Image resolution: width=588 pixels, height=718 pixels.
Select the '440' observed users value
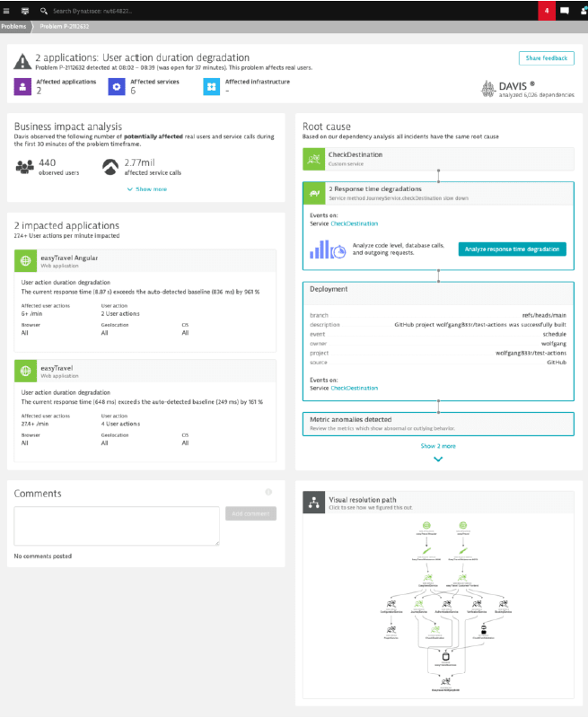tap(48, 162)
